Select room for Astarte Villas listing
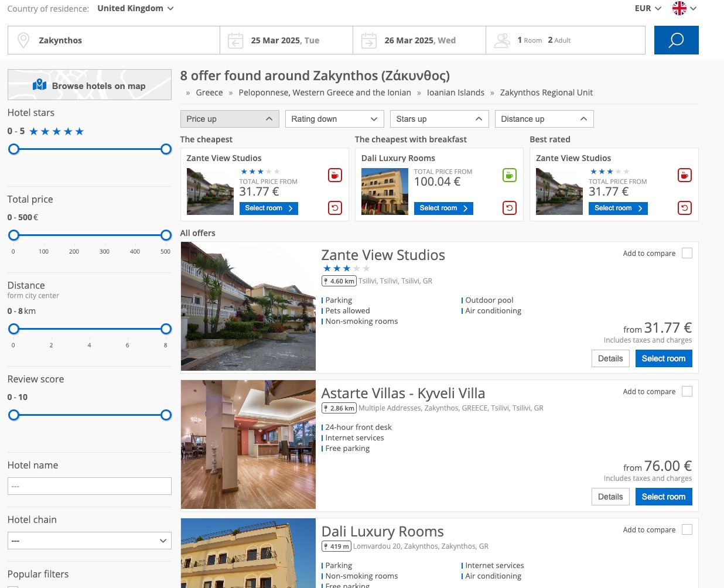 click(664, 497)
